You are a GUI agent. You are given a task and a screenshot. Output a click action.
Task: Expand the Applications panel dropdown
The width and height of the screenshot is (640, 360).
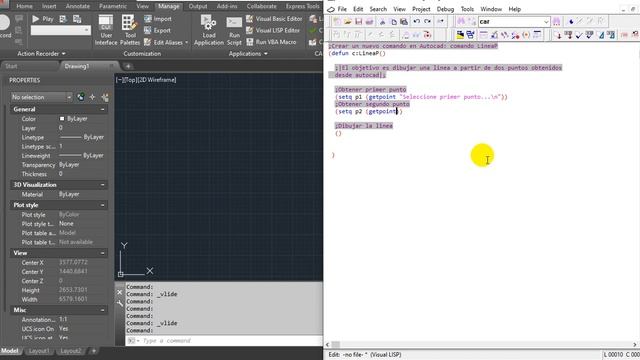coord(248,53)
